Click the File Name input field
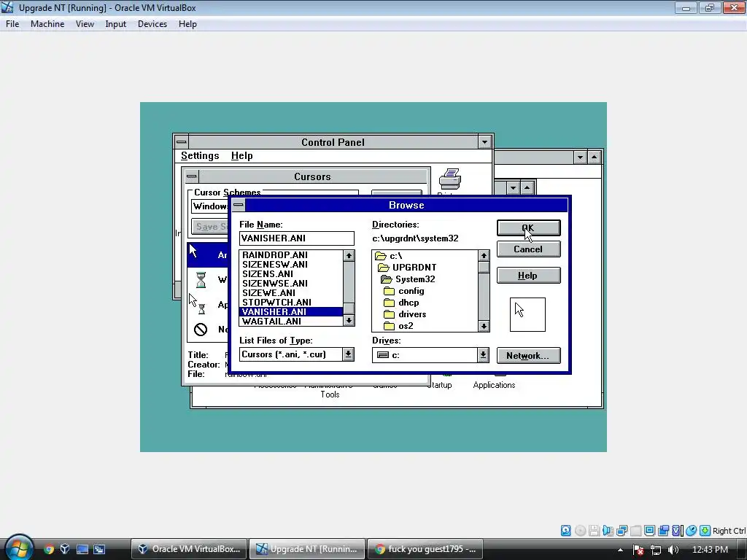The image size is (747, 560). (296, 238)
